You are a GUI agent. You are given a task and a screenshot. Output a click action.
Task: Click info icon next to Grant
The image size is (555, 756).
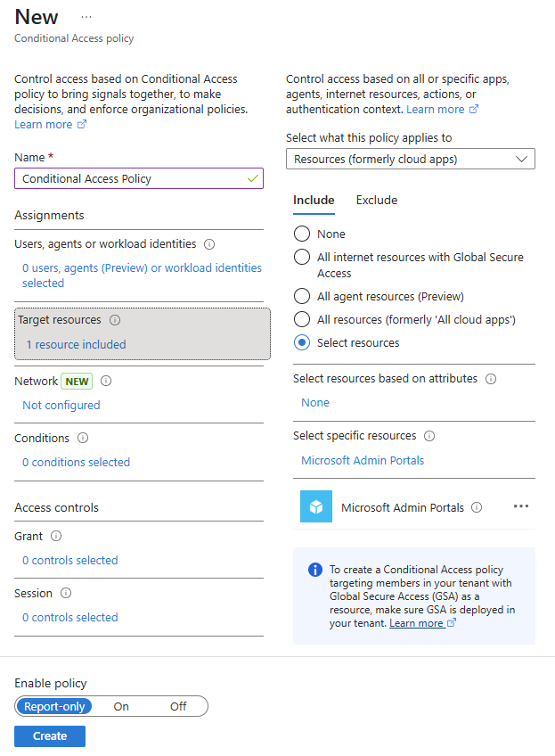(56, 537)
